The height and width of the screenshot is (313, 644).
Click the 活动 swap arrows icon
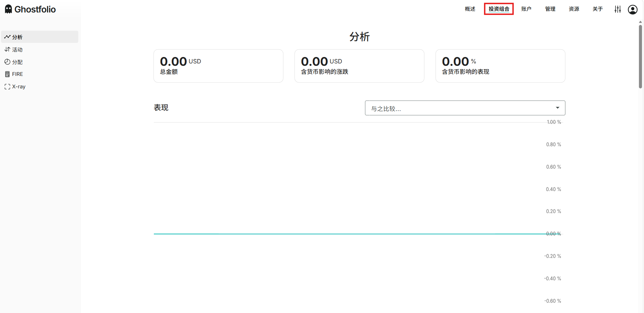tap(7, 49)
